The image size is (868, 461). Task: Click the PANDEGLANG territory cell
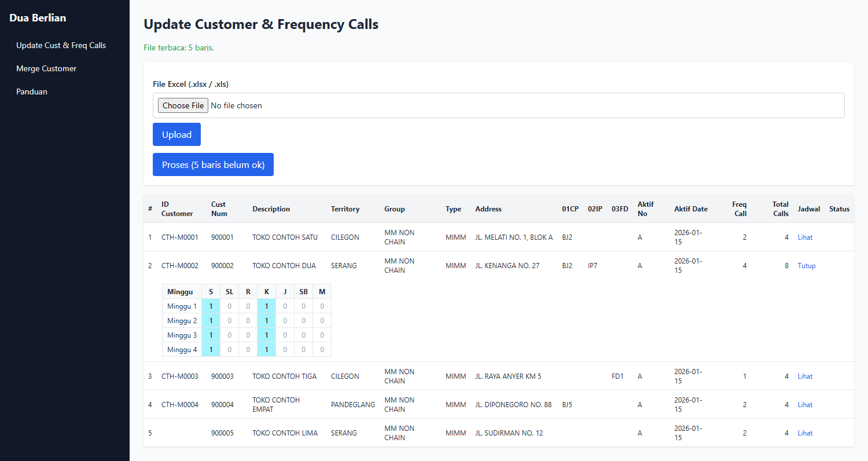pos(353,404)
